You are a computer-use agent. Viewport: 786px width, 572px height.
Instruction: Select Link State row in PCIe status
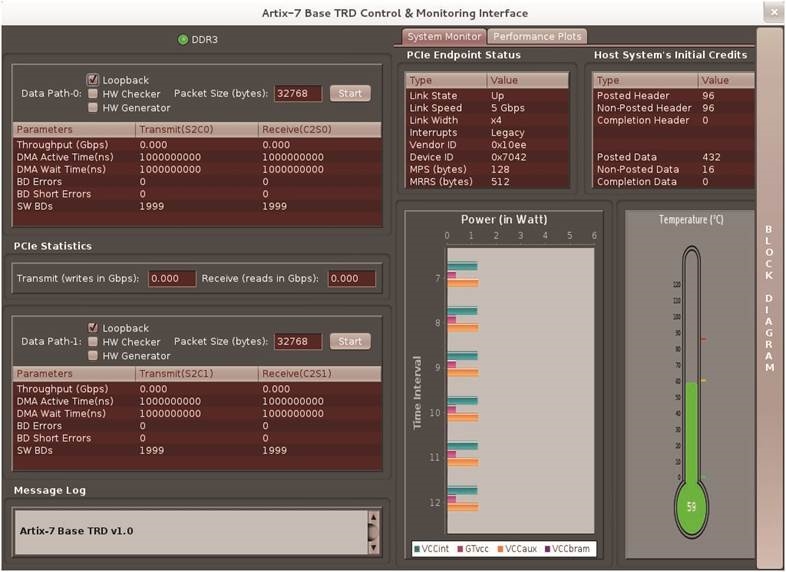coord(487,95)
